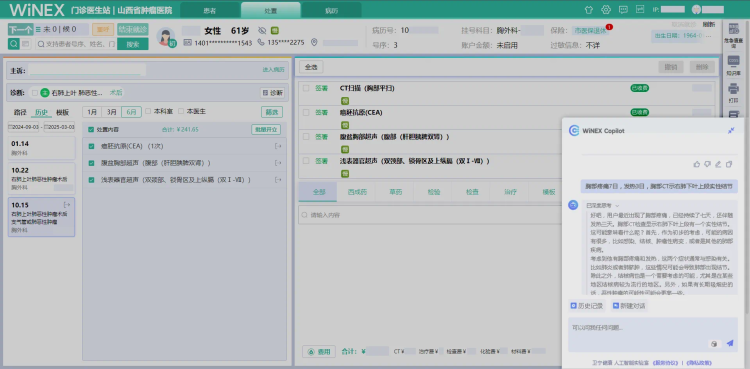750x369 pixels.
Task: Uncheck 癌胚抗原(CEA) (1次) in history list
Action: pos(91,146)
